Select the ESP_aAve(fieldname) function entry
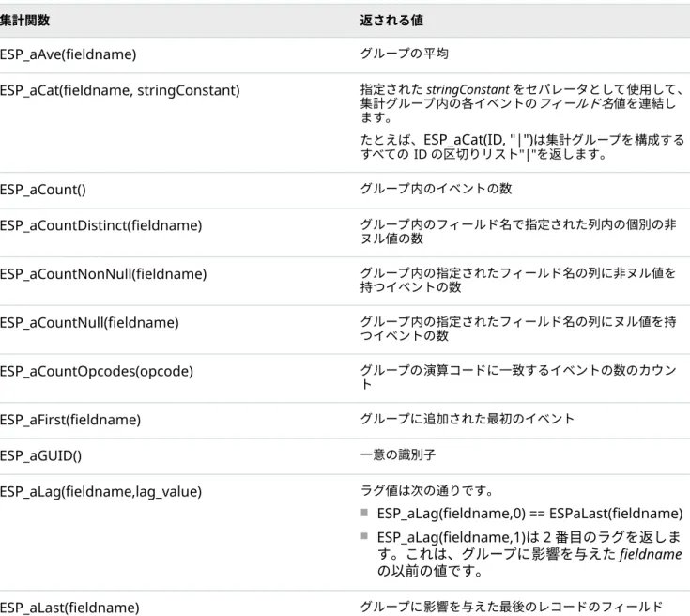Viewport: 690px width, 616px height. [69, 54]
